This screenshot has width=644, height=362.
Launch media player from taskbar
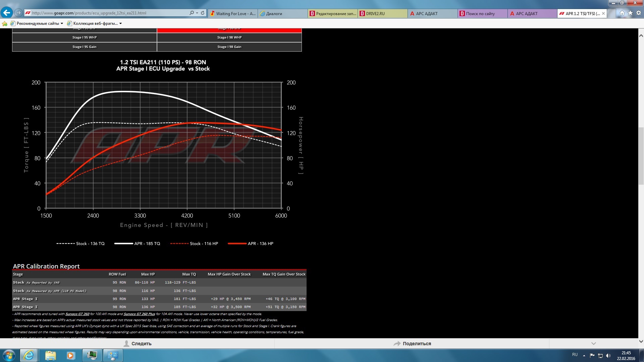coord(71,355)
